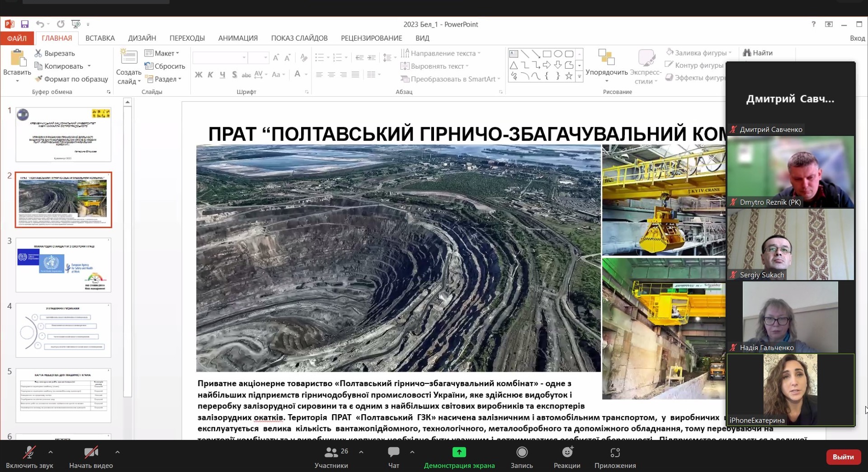Start camera with Начать видео button
Image resolution: width=868 pixels, height=472 pixels.
pyautogui.click(x=91, y=457)
